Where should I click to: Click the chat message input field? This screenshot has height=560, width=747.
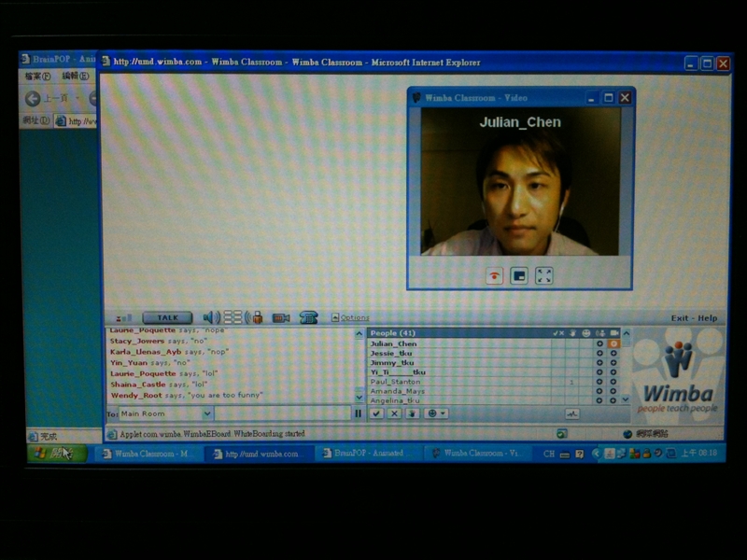pos(283,413)
